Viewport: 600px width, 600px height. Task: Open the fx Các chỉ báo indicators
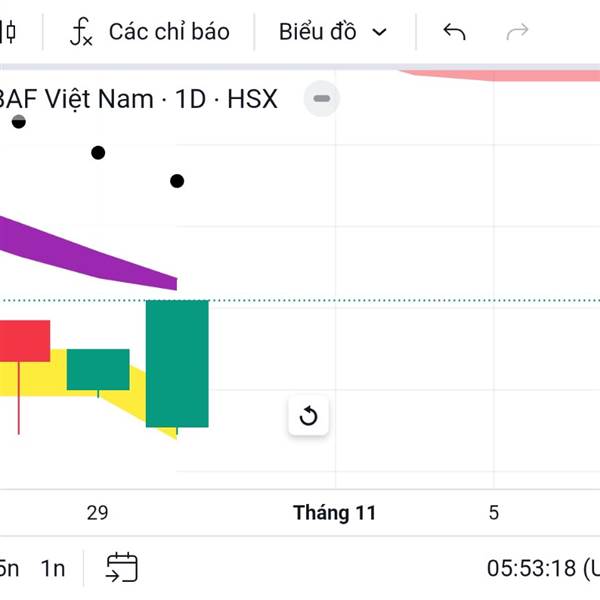coord(150,32)
